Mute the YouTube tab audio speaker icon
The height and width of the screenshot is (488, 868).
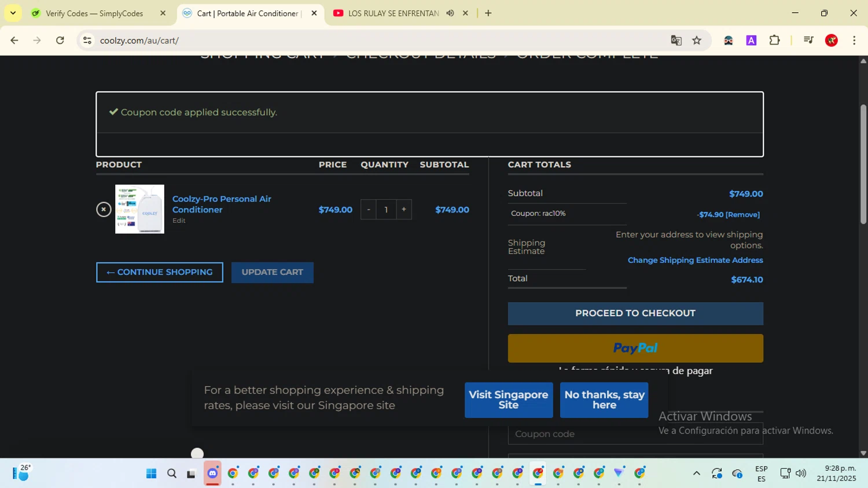click(450, 13)
